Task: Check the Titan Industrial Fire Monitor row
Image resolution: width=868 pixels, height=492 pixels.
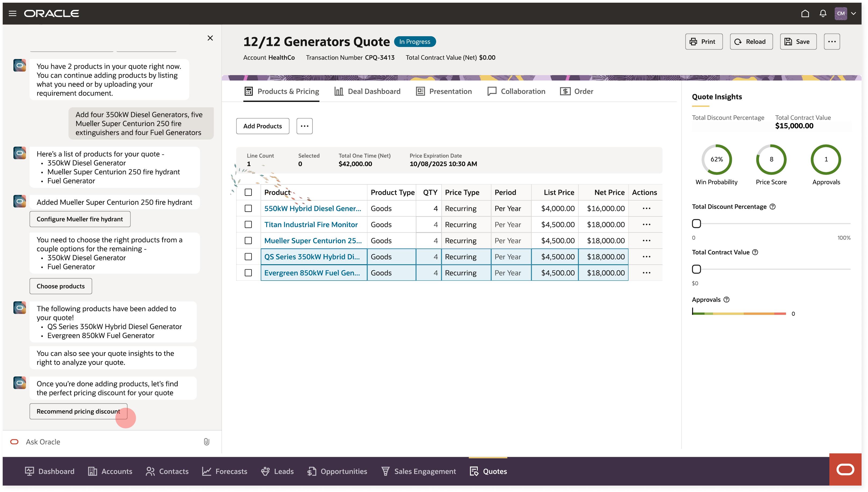Action: [248, 224]
